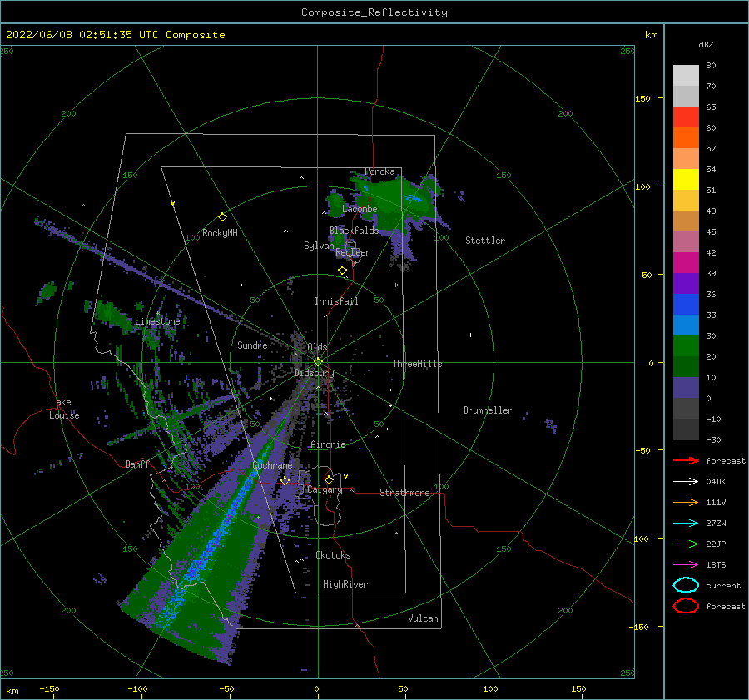Click the Airdrie label
This screenshot has height=700, width=749.
328,444
